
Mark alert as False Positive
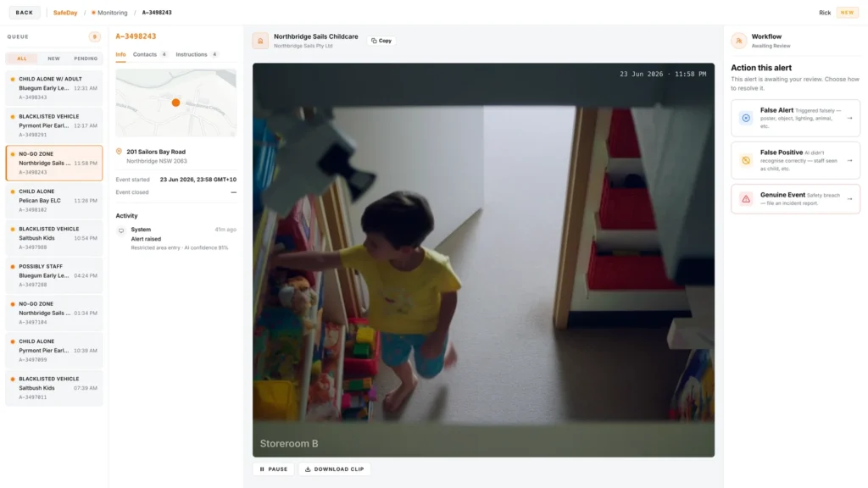(795, 160)
